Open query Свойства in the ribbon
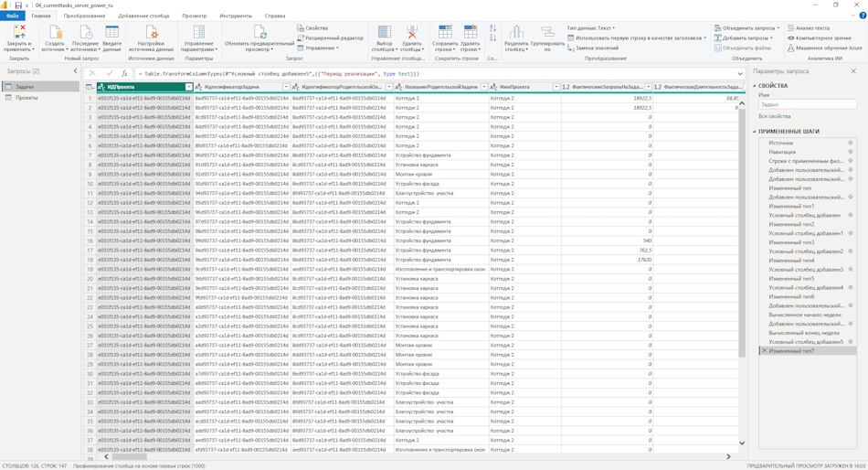 pos(312,27)
